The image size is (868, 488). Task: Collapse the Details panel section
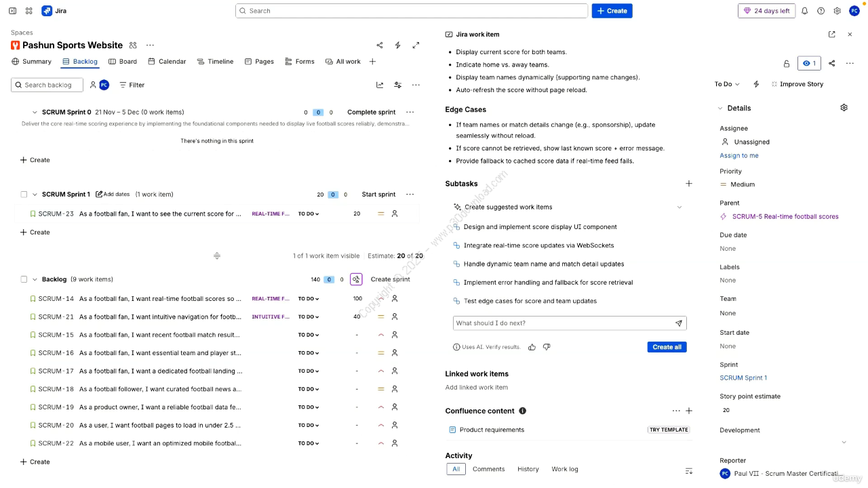721,108
